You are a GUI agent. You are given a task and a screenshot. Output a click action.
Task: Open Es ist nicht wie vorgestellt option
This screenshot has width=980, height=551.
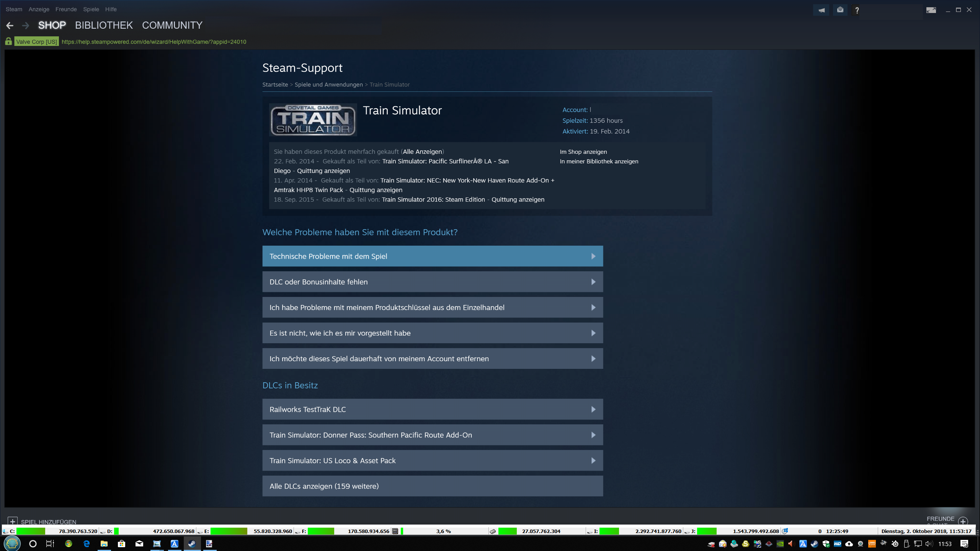point(433,333)
